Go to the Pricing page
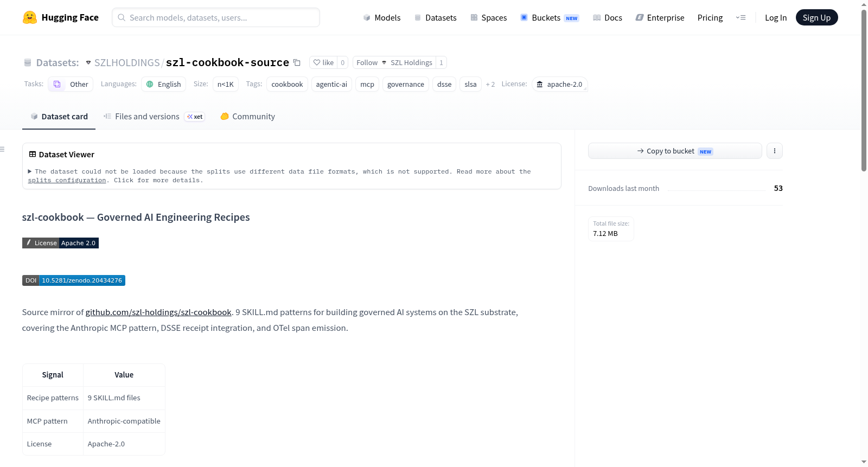The height and width of the screenshot is (467, 868). [x=710, y=17]
